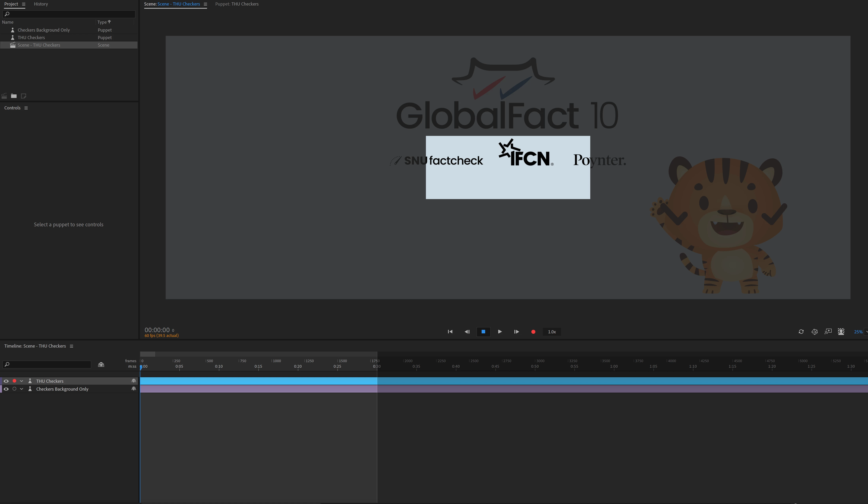
Task: Switch to Puppet: THU Checkers tab
Action: point(237,4)
